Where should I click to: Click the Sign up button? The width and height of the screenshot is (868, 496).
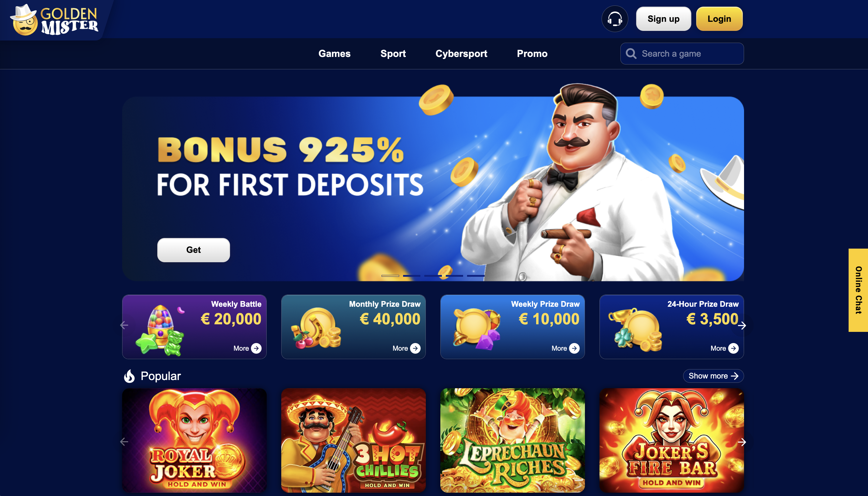(663, 19)
